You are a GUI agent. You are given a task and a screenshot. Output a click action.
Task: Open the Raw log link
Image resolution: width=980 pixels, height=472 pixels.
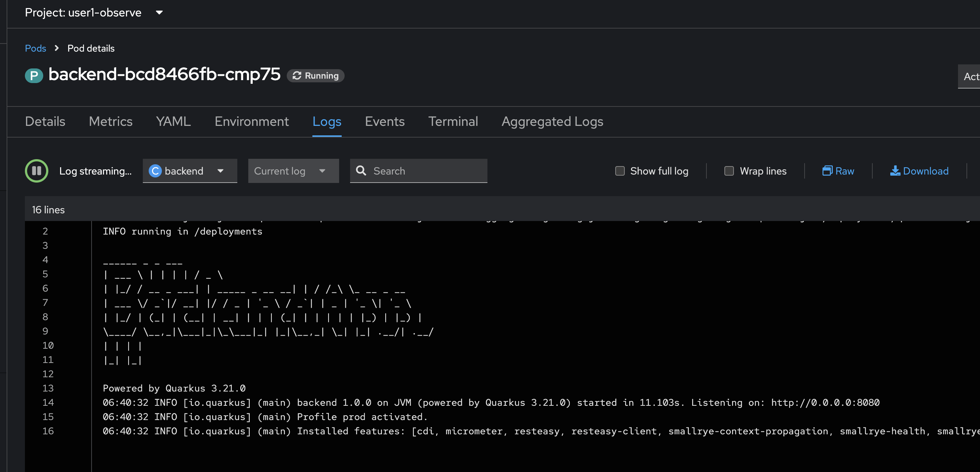coord(838,171)
